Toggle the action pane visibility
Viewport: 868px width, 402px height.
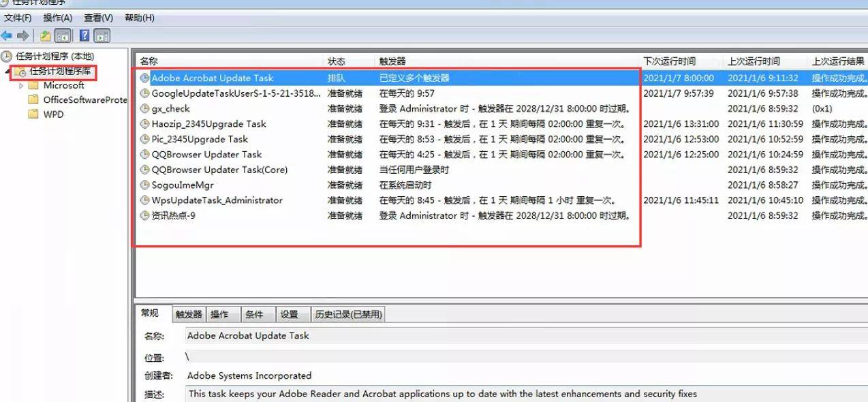102,35
